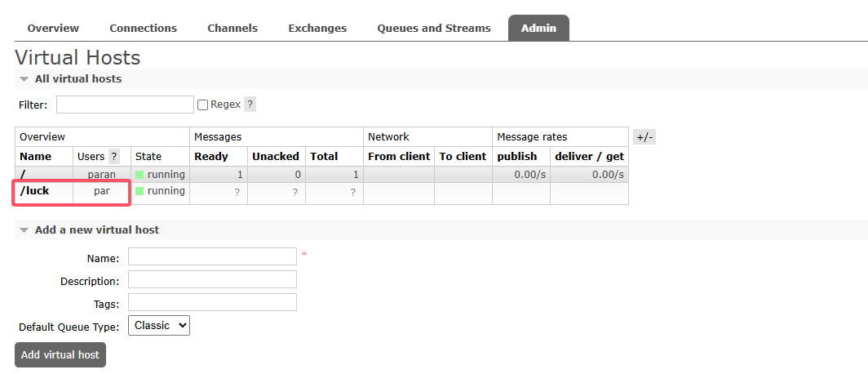
Task: Open Queues and Streams tab
Action: coord(434,29)
